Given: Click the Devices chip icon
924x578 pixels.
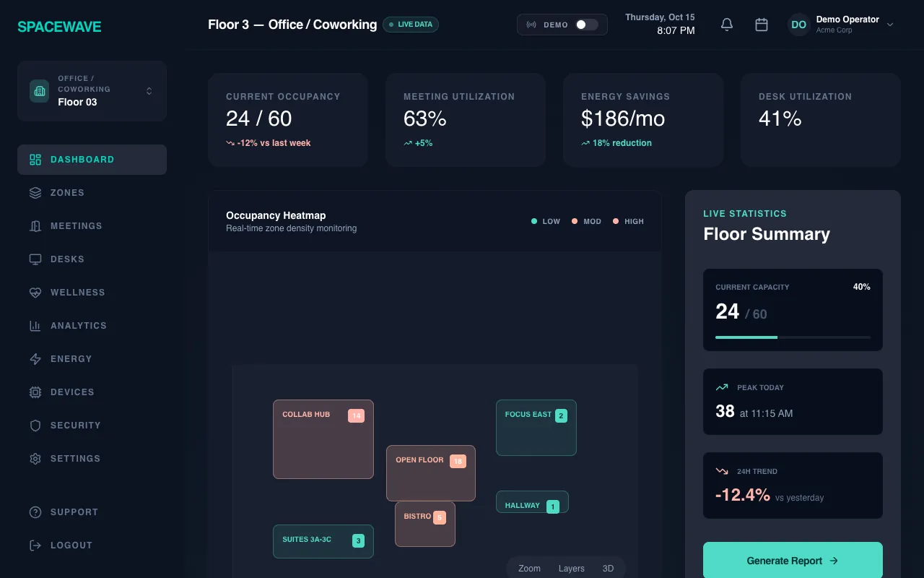Looking at the screenshot, I should coord(35,392).
